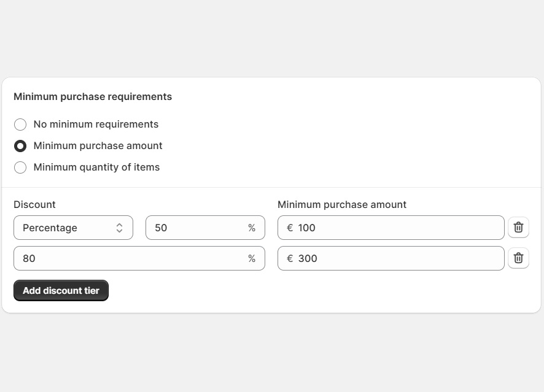
Task: Click the € symbol beside 300
Action: (x=290, y=258)
